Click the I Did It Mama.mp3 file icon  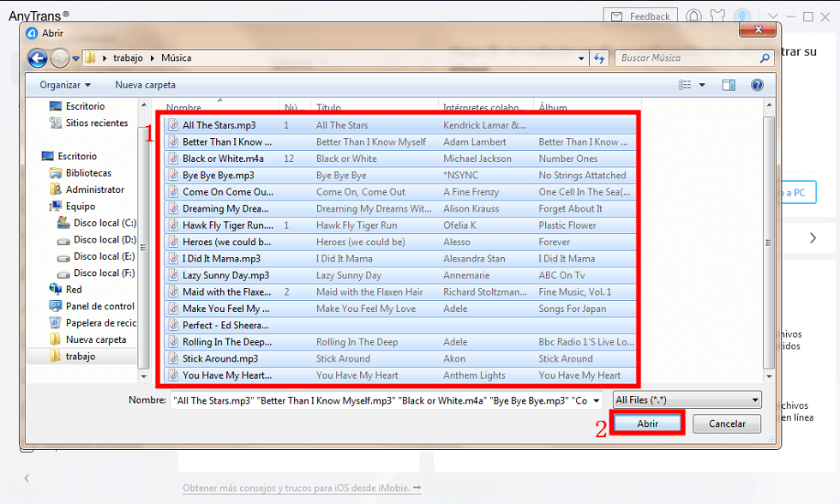pos(173,258)
